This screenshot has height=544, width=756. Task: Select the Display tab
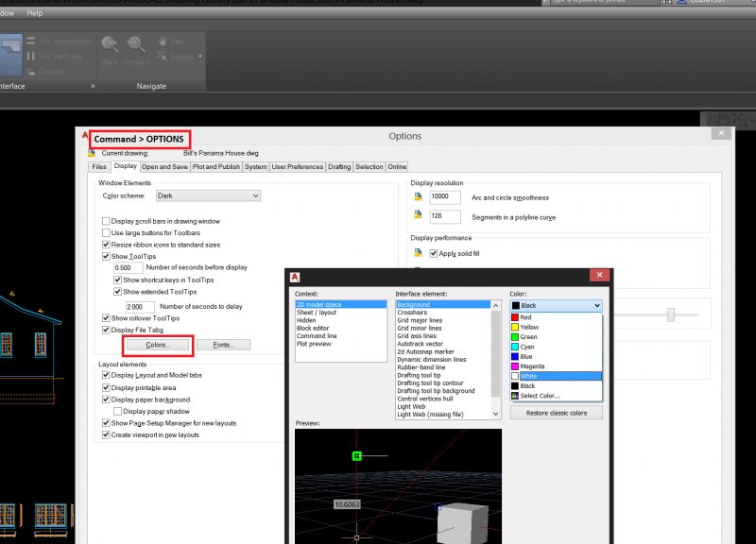[126, 166]
